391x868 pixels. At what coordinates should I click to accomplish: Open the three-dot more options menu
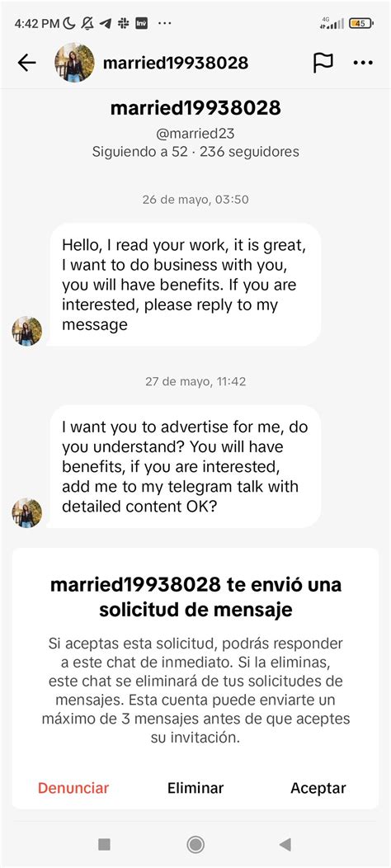tap(363, 63)
